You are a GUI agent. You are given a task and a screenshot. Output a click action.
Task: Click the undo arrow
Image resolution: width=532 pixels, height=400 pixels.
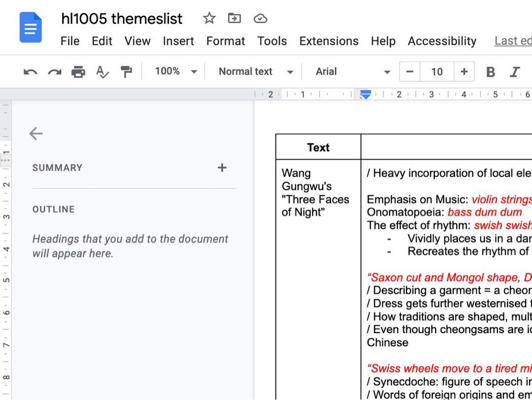tap(31, 72)
